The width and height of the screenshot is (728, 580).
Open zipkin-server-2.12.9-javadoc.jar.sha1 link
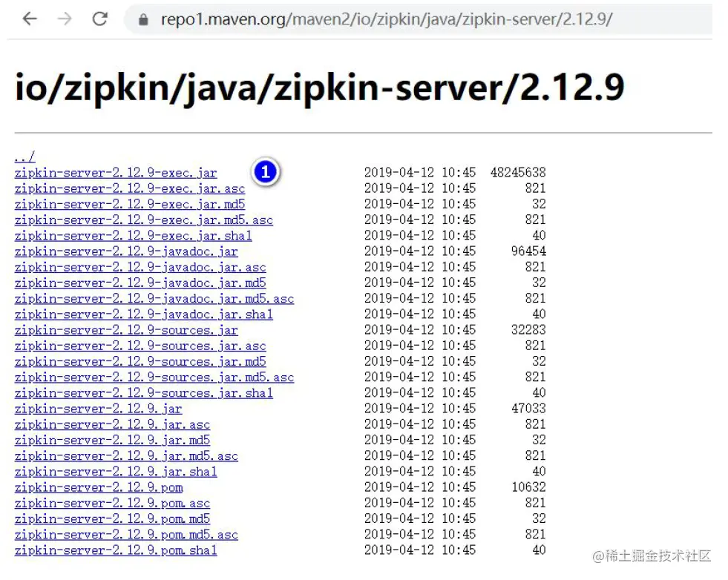pyautogui.click(x=143, y=314)
